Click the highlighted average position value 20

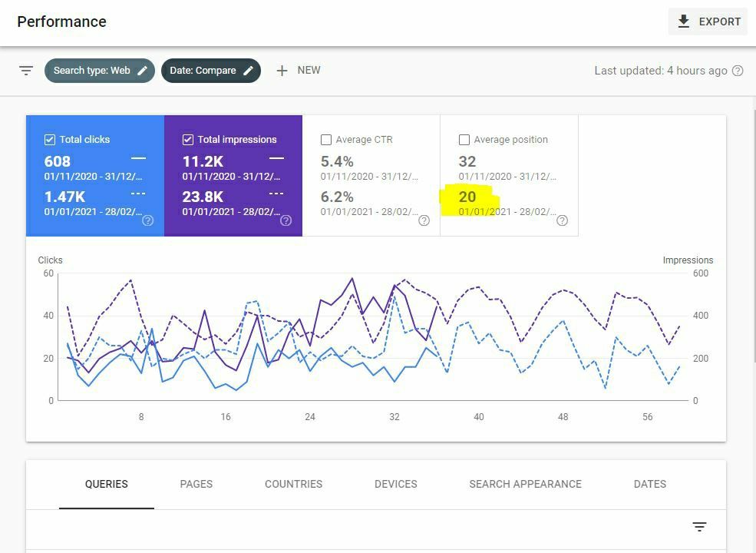[467, 197]
